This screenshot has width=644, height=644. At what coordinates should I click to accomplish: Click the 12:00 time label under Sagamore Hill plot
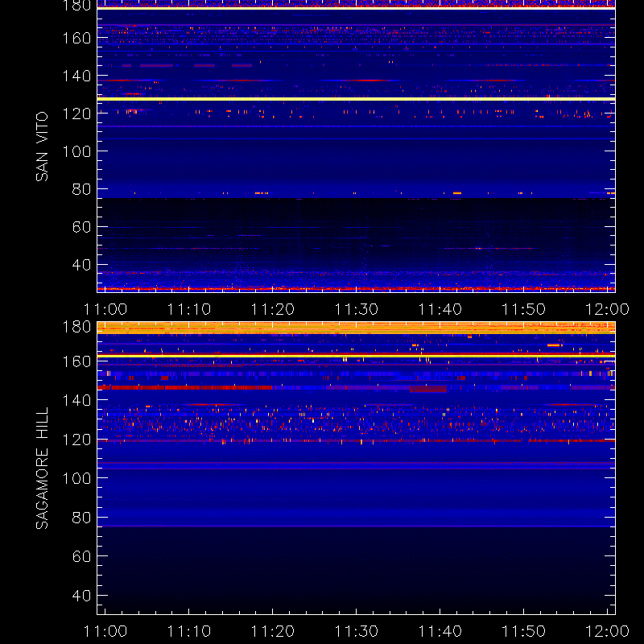pos(607,631)
